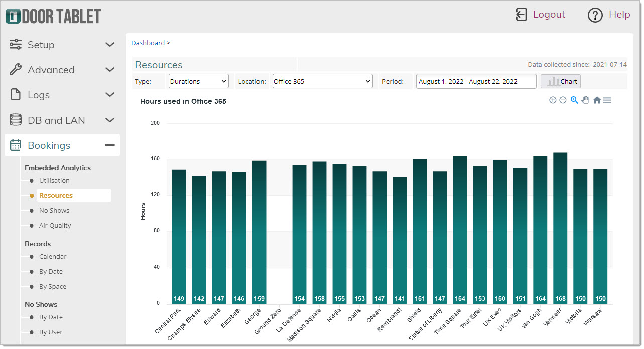The image size is (644, 349).
Task: Open the Type dropdown showing Durations
Action: (199, 81)
